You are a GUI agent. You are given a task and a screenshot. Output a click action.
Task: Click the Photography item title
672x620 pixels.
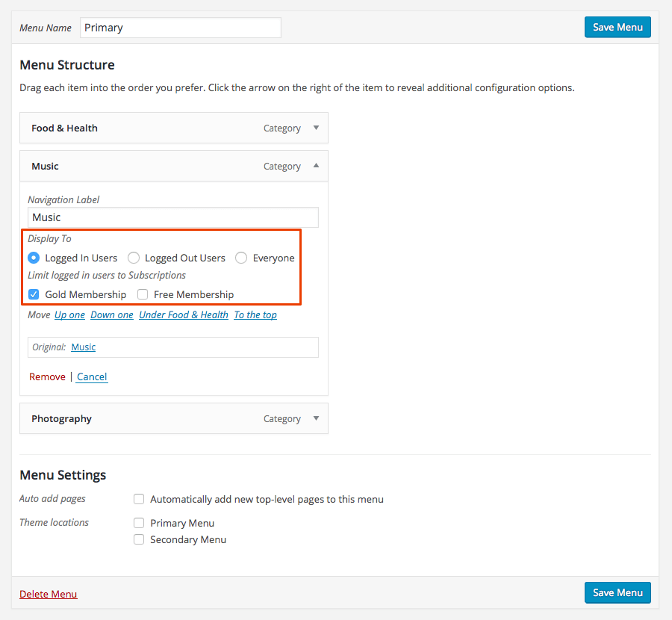[61, 419]
